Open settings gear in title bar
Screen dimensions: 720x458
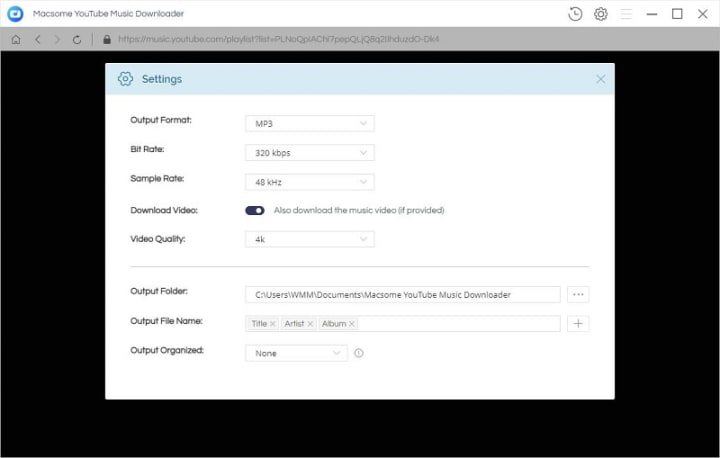601,14
